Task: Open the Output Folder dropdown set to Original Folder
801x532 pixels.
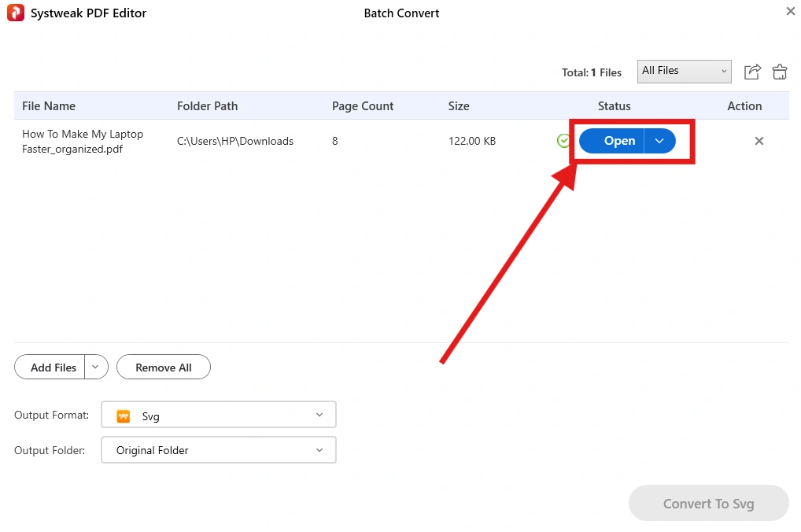Action: (218, 450)
